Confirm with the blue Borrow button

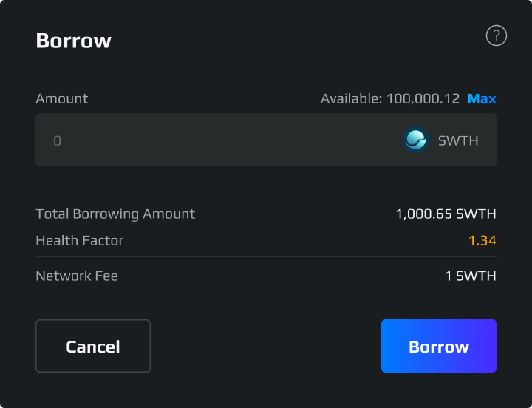pyautogui.click(x=438, y=346)
